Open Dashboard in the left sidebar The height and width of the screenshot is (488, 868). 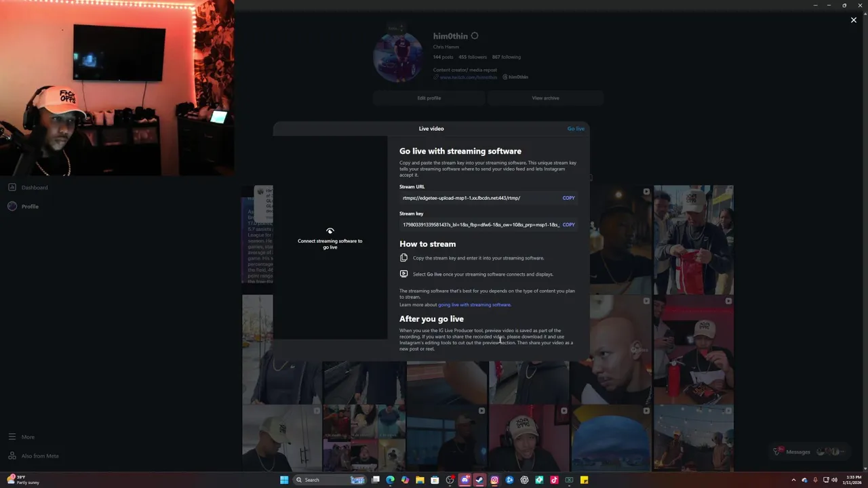pyautogui.click(x=27, y=187)
